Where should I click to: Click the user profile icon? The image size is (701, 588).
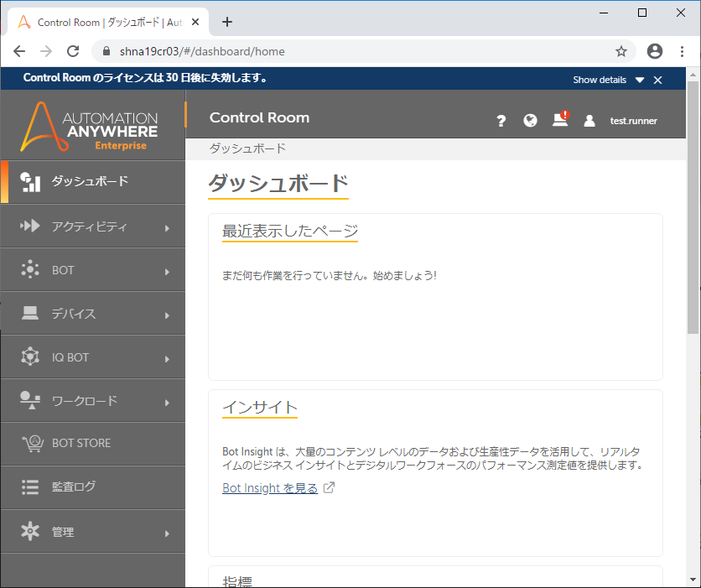(589, 121)
